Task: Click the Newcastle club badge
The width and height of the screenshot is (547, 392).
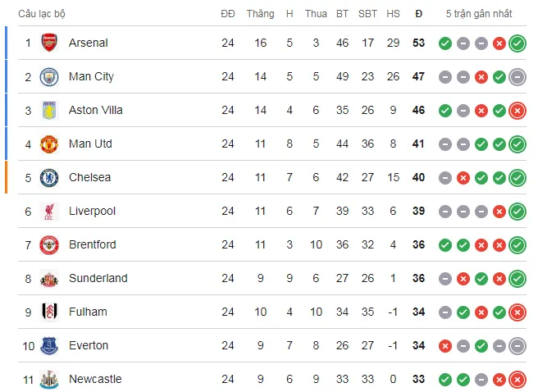Action: point(50,379)
